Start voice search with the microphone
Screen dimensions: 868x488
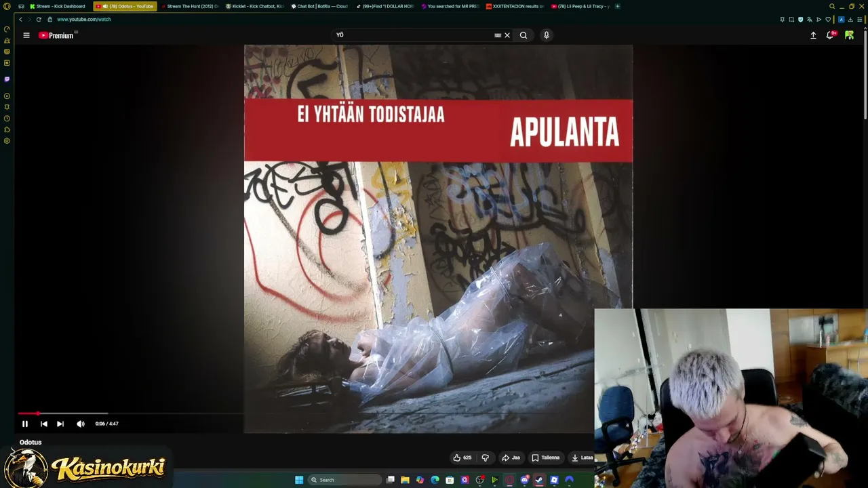pyautogui.click(x=547, y=35)
